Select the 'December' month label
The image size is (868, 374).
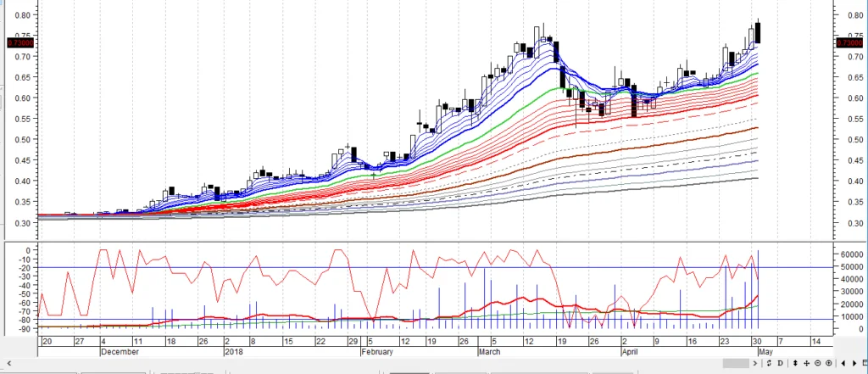point(120,352)
